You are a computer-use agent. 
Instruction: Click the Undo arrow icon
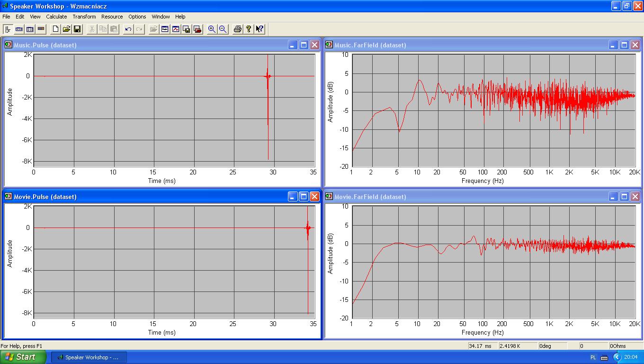click(128, 29)
